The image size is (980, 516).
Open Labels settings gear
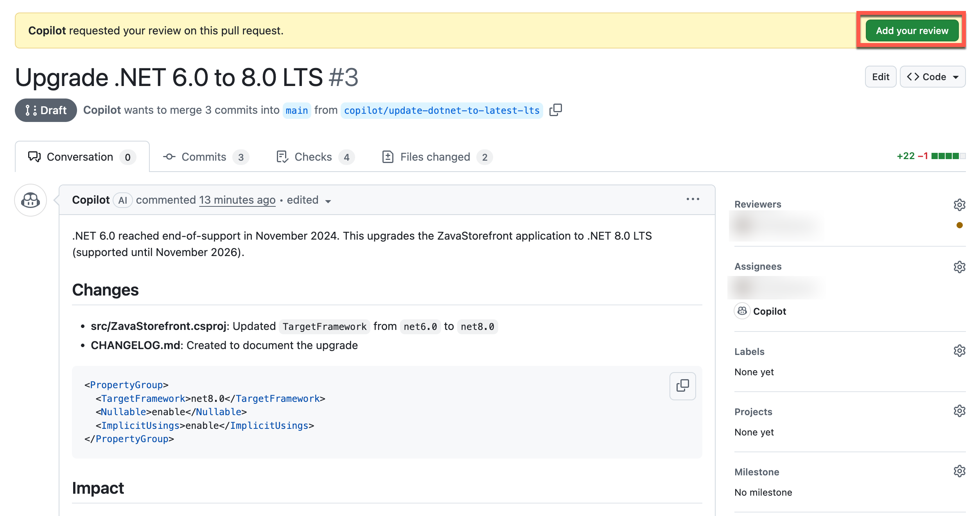(960, 350)
